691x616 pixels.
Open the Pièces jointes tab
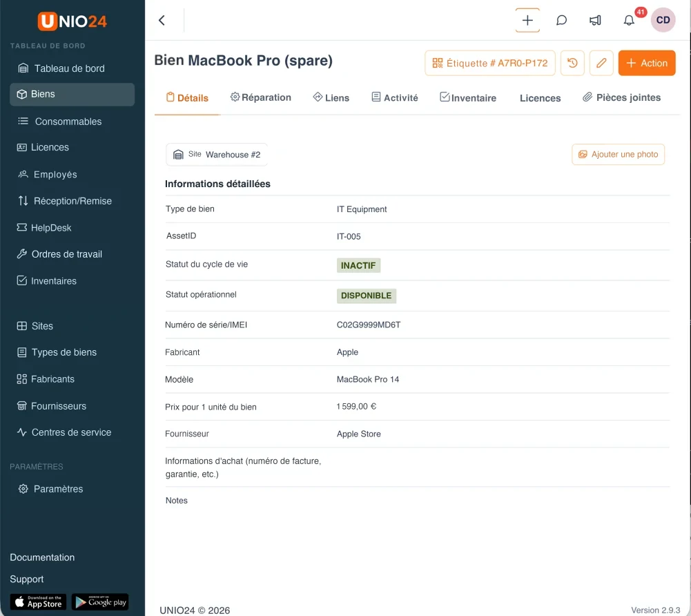(x=622, y=97)
